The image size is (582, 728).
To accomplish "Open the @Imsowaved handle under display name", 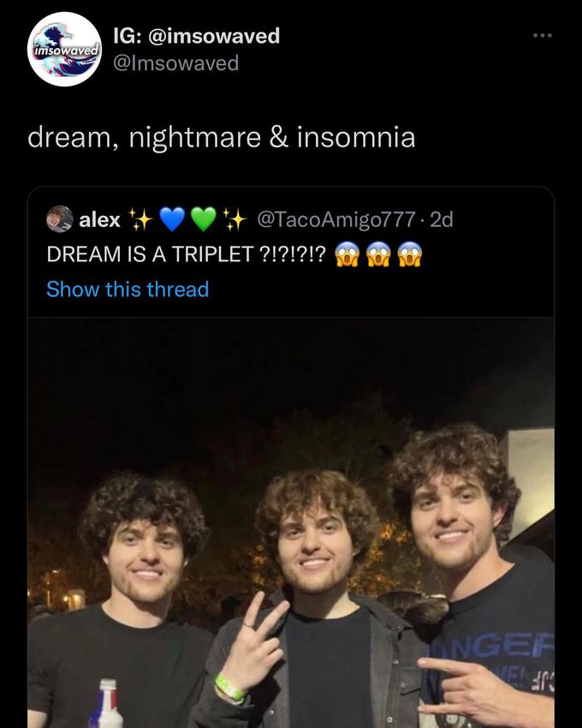I will coord(176,63).
